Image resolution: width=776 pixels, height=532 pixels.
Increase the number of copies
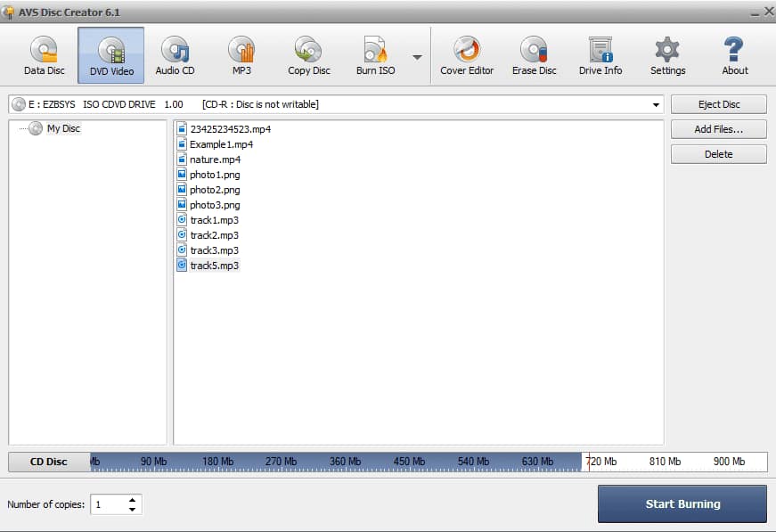click(132, 500)
